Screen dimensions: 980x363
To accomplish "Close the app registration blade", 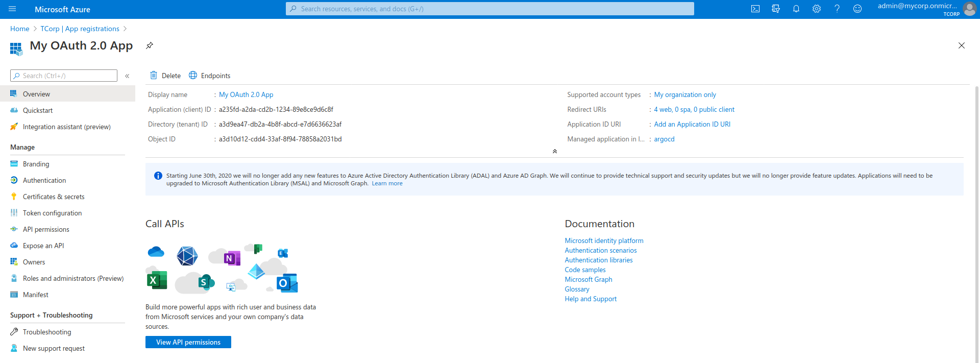I will [x=962, y=45].
